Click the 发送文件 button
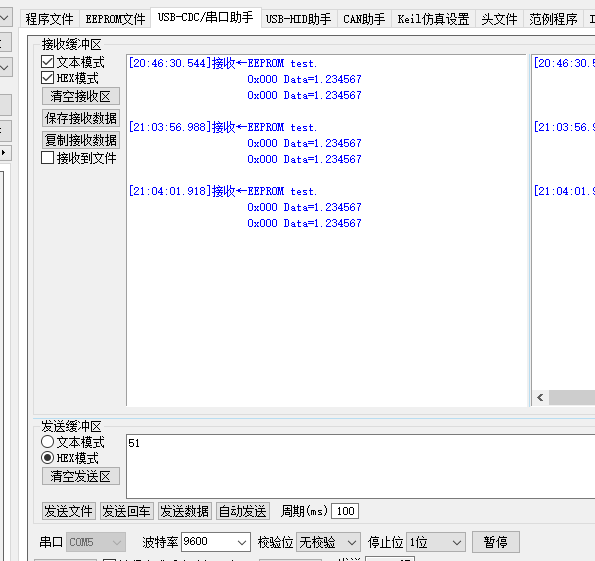This screenshot has height=561, width=595. [69, 511]
